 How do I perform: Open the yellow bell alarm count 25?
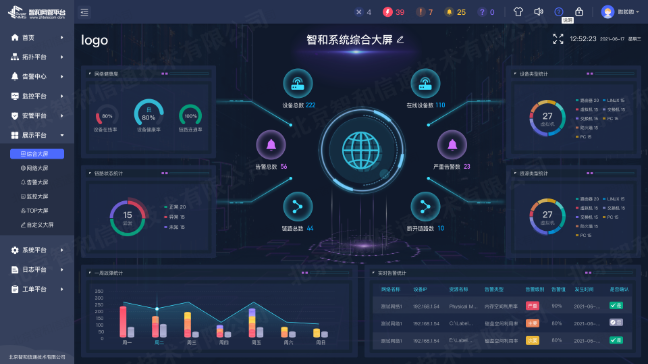click(455, 12)
